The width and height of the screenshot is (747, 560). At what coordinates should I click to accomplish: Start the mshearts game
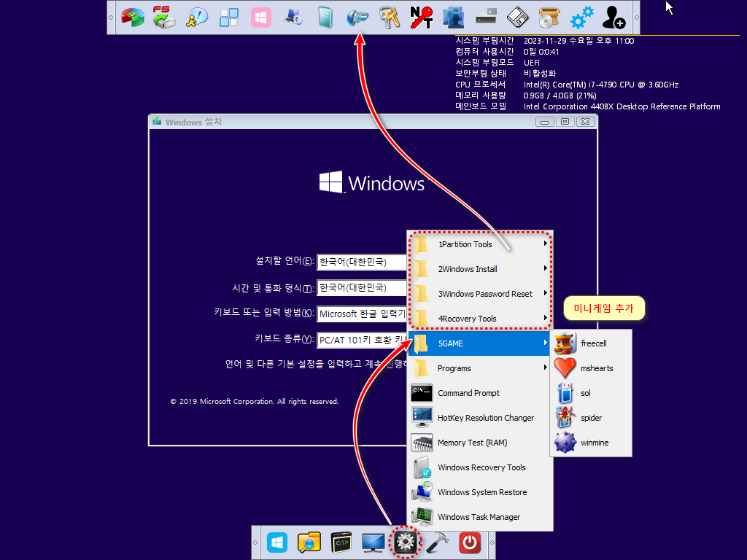coord(591,368)
